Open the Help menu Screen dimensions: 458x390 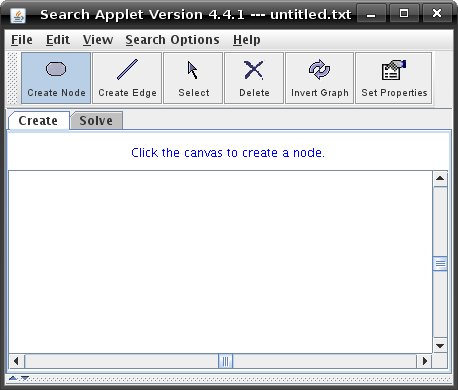click(247, 40)
